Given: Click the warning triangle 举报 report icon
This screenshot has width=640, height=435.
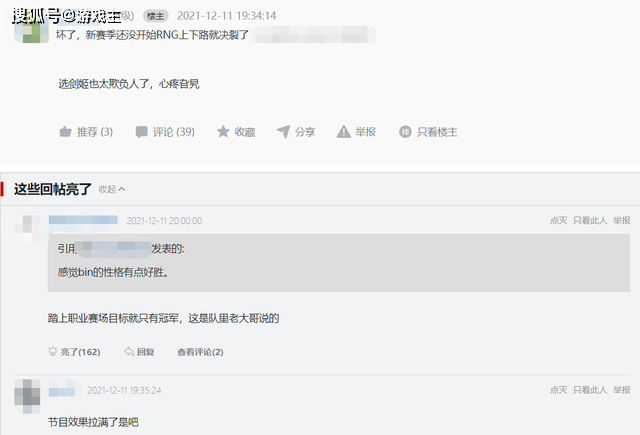Looking at the screenshot, I should pos(344,131).
